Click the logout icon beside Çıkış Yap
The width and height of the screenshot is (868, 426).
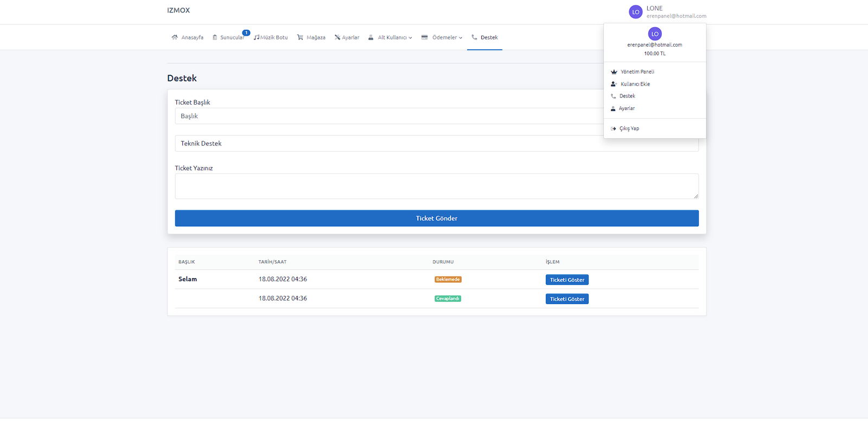tap(614, 129)
